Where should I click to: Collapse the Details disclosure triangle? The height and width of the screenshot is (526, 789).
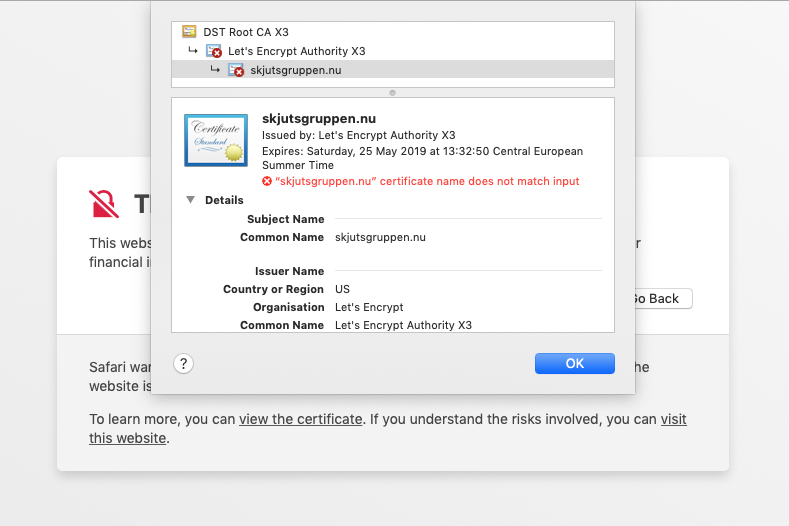pyautogui.click(x=191, y=200)
